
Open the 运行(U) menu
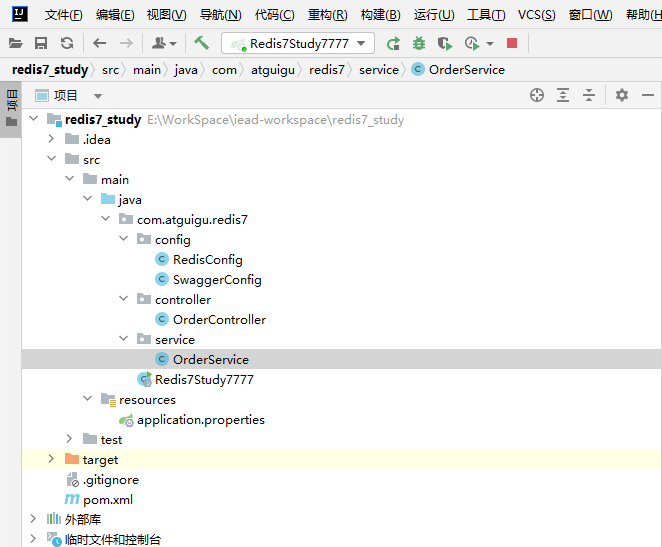coord(434,15)
